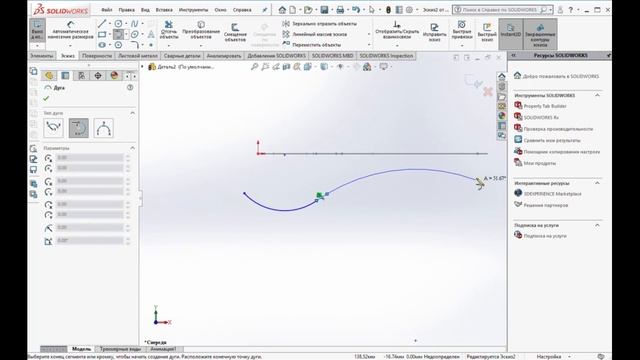Collapse SOLIDWORKS Tools section in resources
The image size is (640, 360).
tap(598, 95)
